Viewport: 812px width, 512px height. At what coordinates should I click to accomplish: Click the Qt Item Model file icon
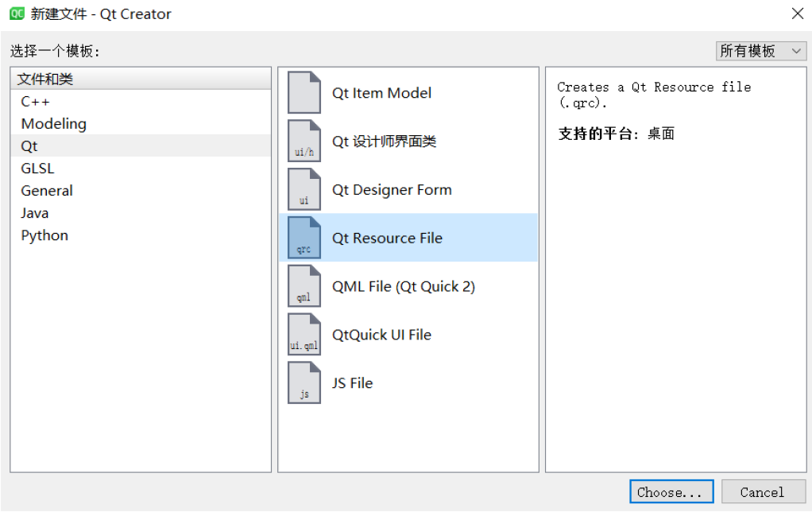304,93
